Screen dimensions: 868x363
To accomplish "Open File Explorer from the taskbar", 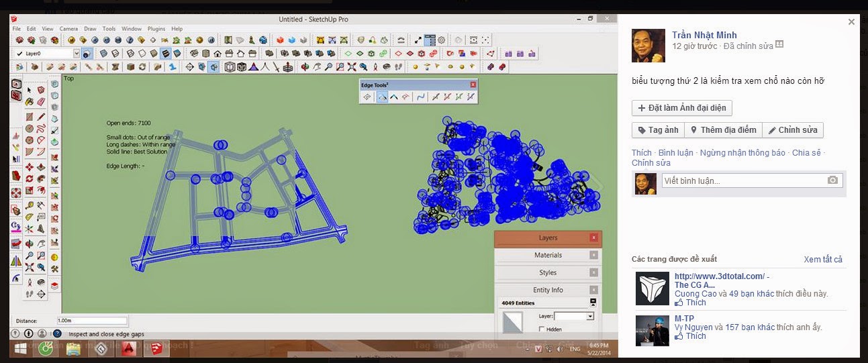I will point(73,348).
